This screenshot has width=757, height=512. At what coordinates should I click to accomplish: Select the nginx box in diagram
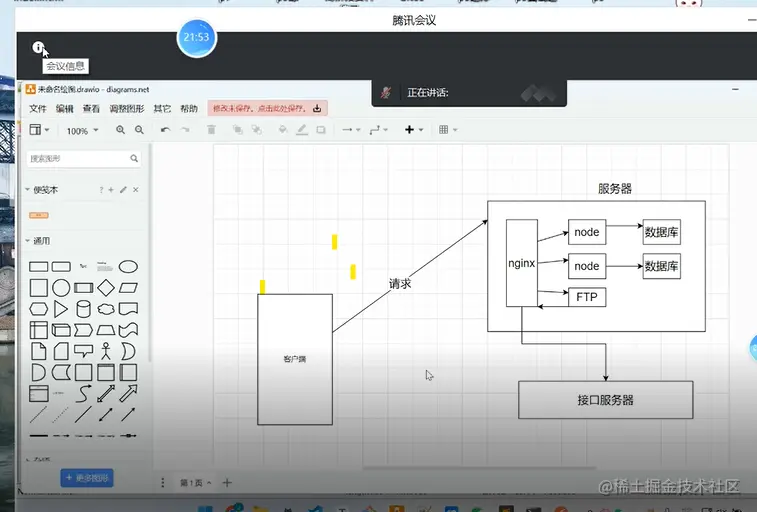click(x=521, y=263)
